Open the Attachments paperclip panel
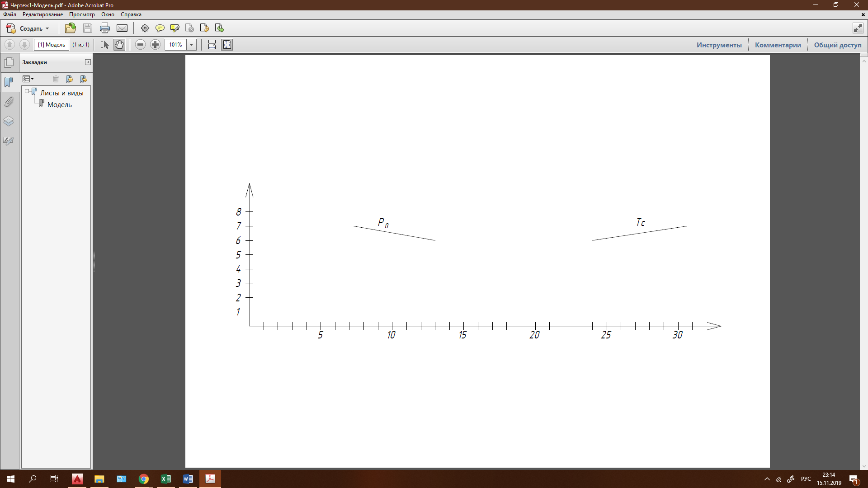 pyautogui.click(x=9, y=102)
